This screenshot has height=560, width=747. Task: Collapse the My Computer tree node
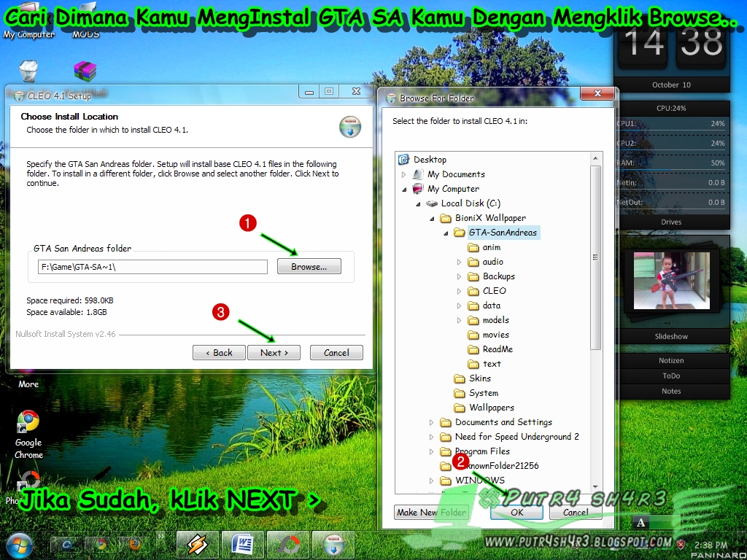(404, 189)
